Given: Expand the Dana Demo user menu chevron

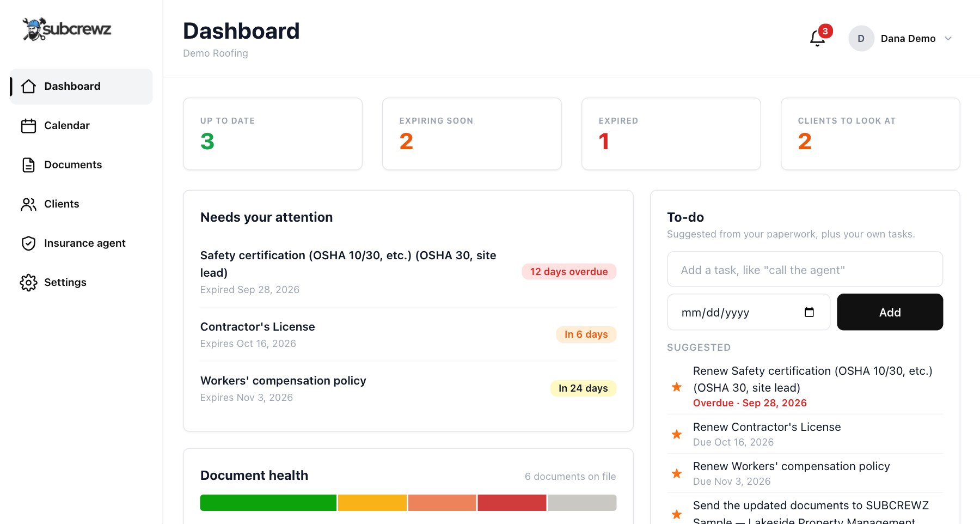Looking at the screenshot, I should [948, 39].
